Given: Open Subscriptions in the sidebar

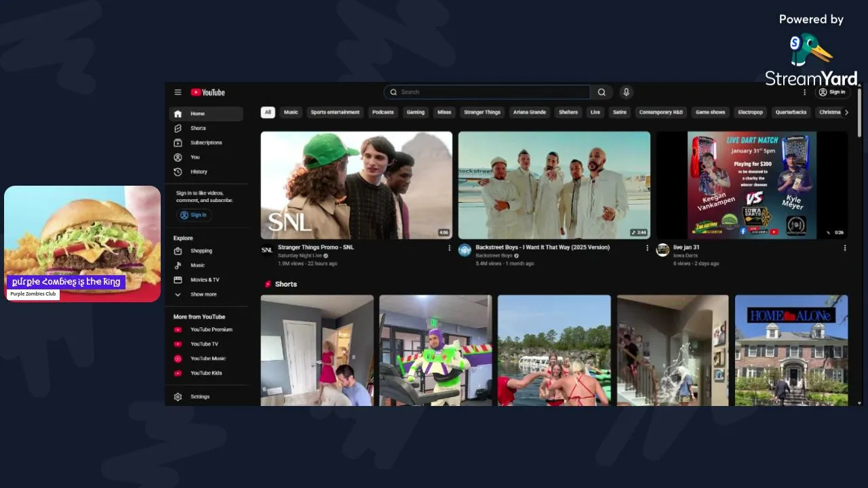Looking at the screenshot, I should pos(206,143).
